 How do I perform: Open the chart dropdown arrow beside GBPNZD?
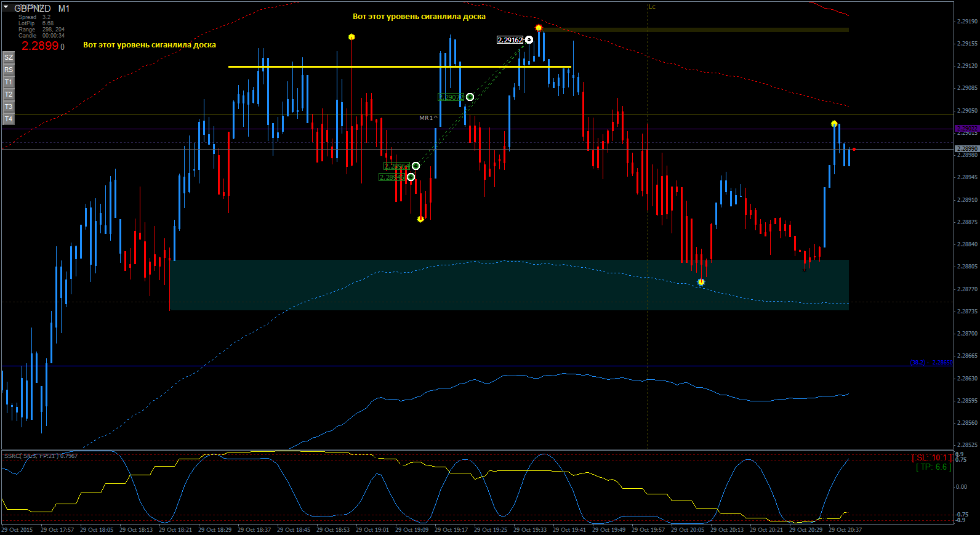(6, 7)
